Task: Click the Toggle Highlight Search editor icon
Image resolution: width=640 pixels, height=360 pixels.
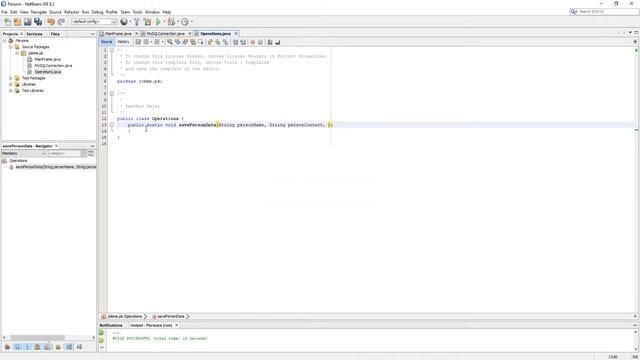Action: [193, 42]
